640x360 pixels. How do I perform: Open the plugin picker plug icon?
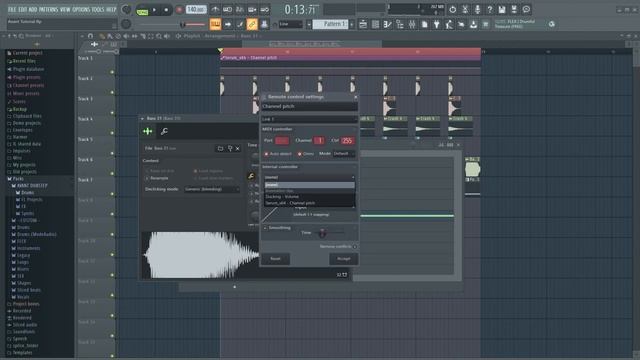click(436, 24)
